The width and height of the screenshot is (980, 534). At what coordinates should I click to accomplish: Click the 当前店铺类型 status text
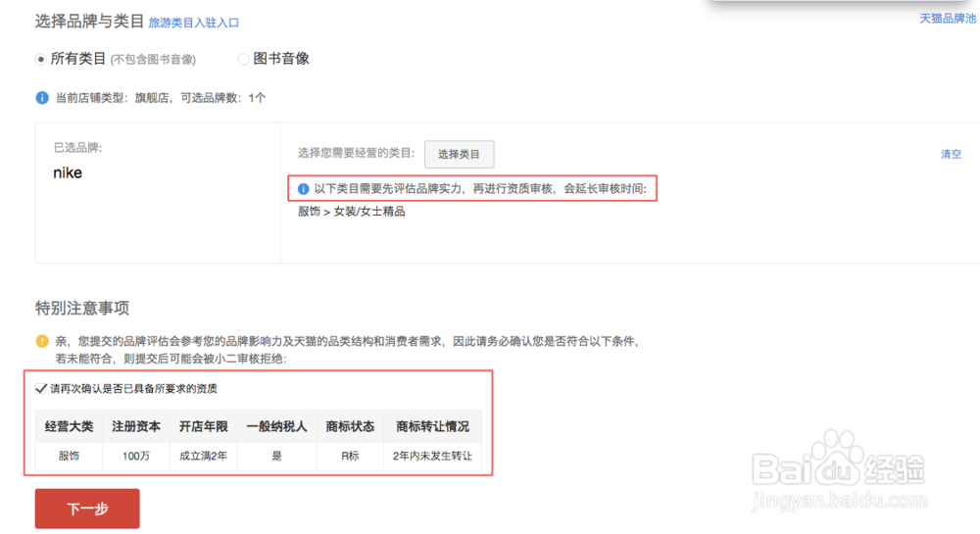pyautogui.click(x=161, y=98)
